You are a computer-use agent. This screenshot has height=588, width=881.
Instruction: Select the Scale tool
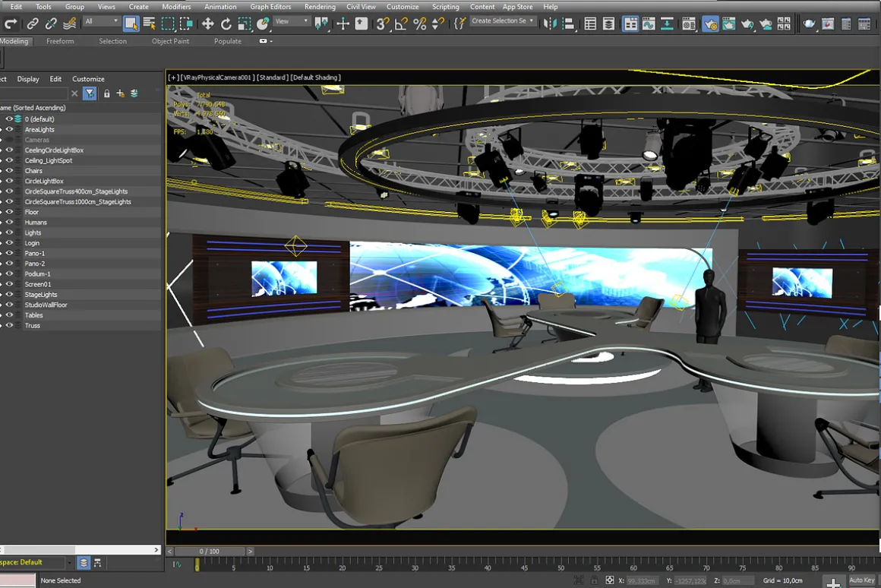(x=245, y=24)
